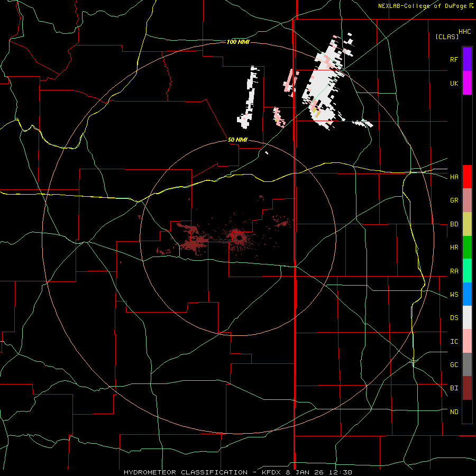The image size is (476, 476).
Task: Click the RA legend label
Action: click(454, 271)
